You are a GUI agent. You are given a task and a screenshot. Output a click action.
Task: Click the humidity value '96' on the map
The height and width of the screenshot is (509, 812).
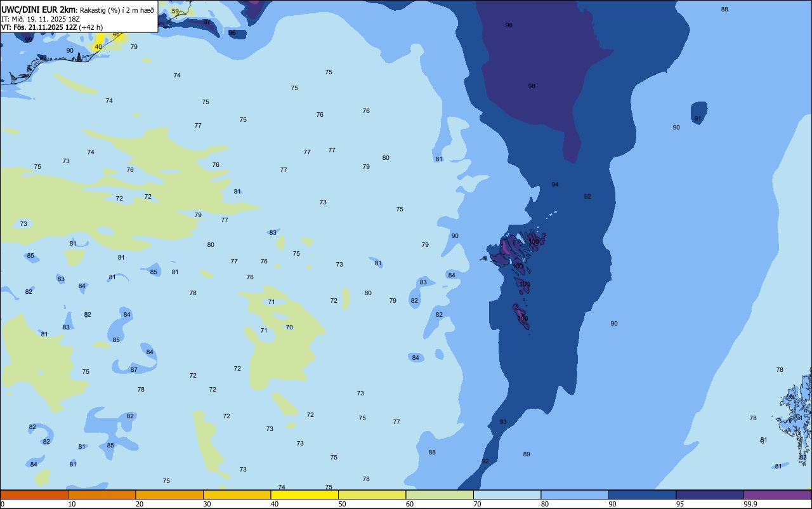(x=232, y=33)
